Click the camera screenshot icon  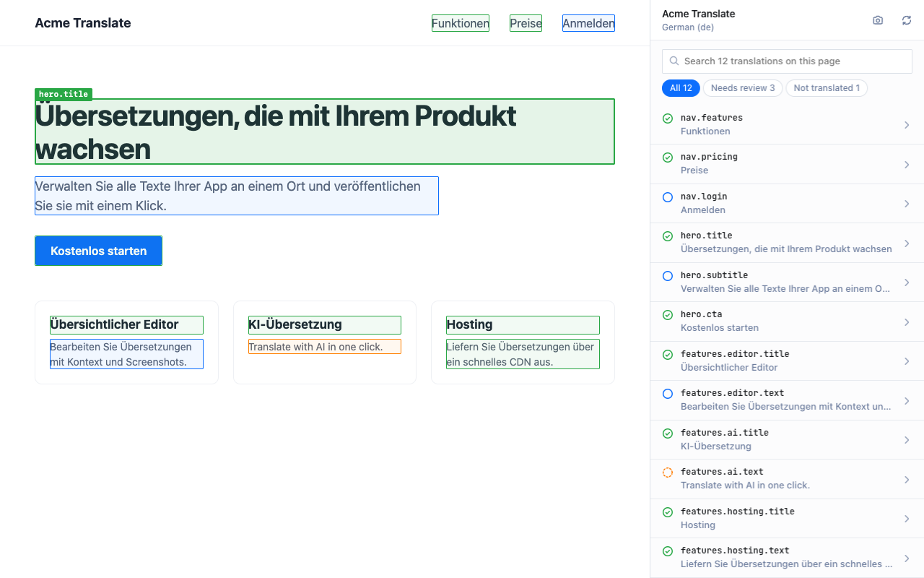point(878,20)
